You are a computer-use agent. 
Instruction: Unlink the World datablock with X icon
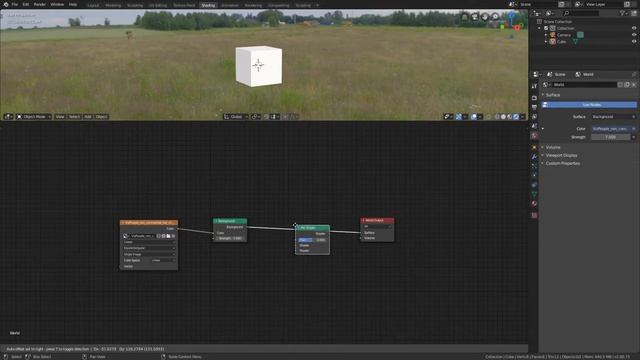(x=633, y=85)
